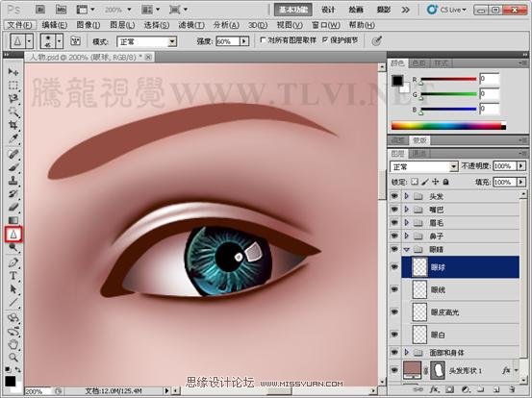Select the Hand tool
Image resolution: width=532 pixels, height=398 pixels.
13,344
